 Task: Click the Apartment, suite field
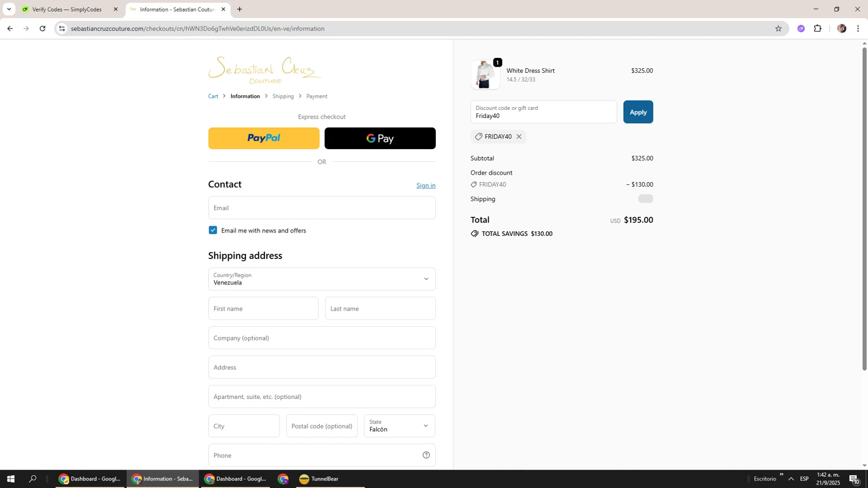[322, 397]
